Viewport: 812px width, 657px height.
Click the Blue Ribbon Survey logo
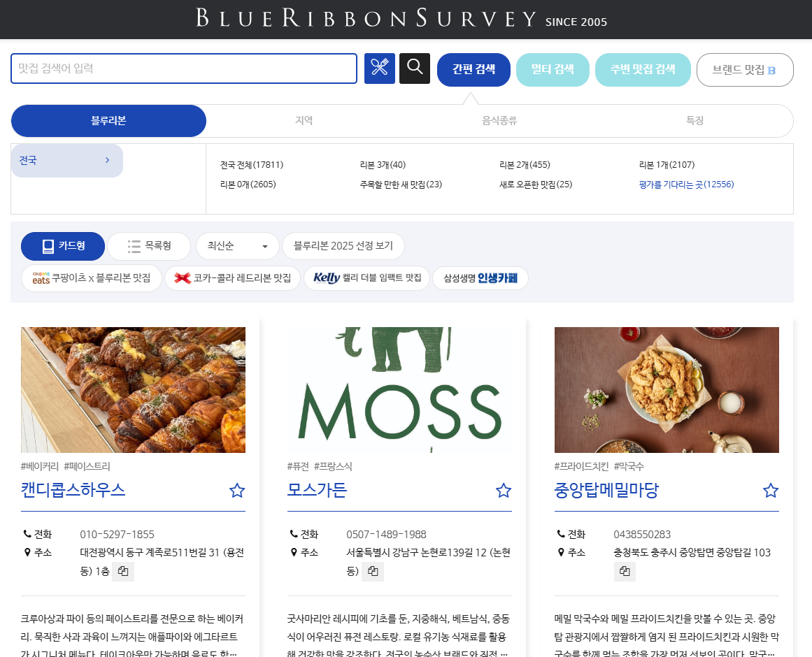click(401, 18)
